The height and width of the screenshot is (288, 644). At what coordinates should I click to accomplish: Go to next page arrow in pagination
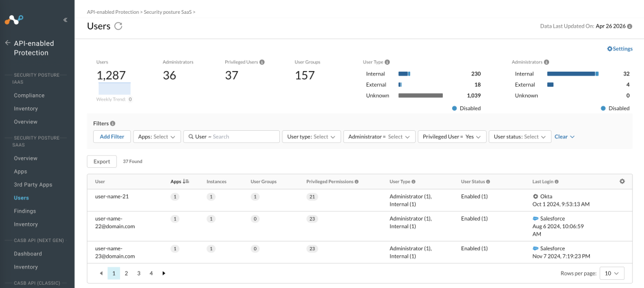(x=164, y=273)
